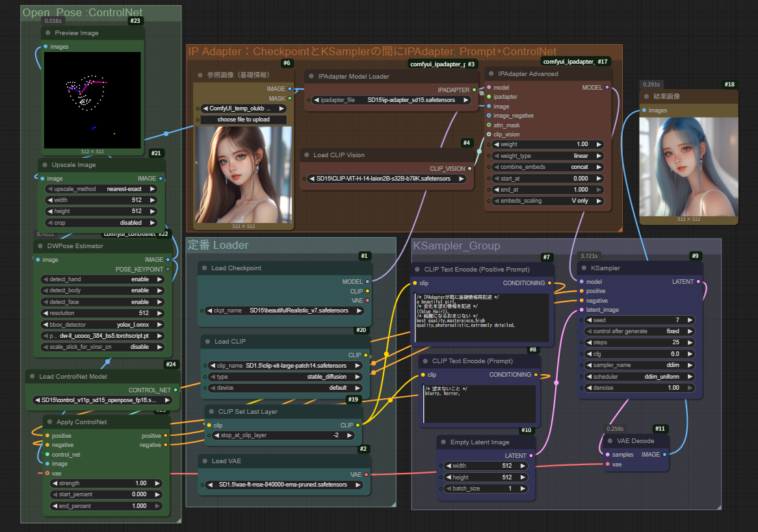Collapse the KSampler node using its title dot

[x=583, y=268]
